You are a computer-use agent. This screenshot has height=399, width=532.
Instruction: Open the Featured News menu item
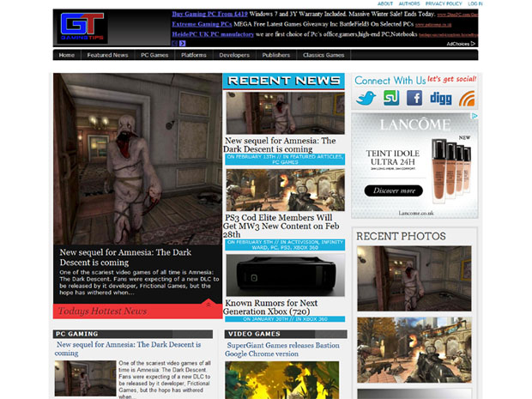107,55
